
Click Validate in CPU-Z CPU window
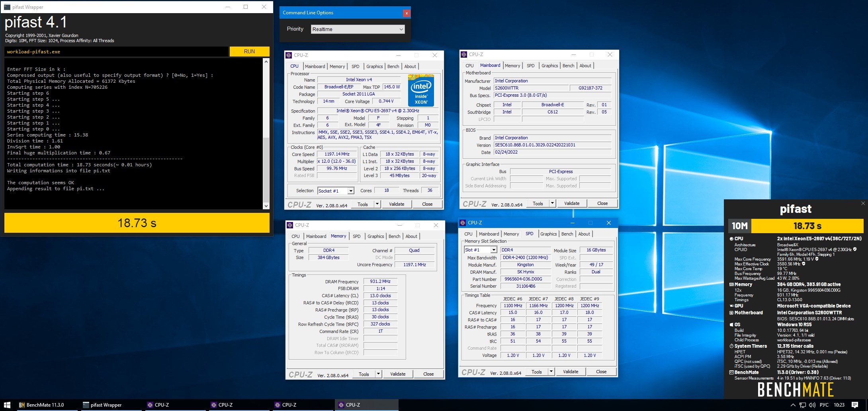coord(397,204)
